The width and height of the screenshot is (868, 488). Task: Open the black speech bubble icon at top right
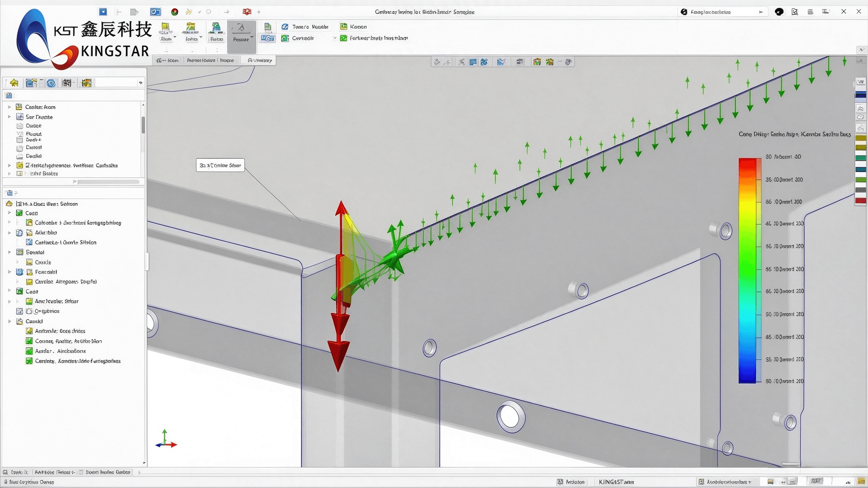point(779,12)
